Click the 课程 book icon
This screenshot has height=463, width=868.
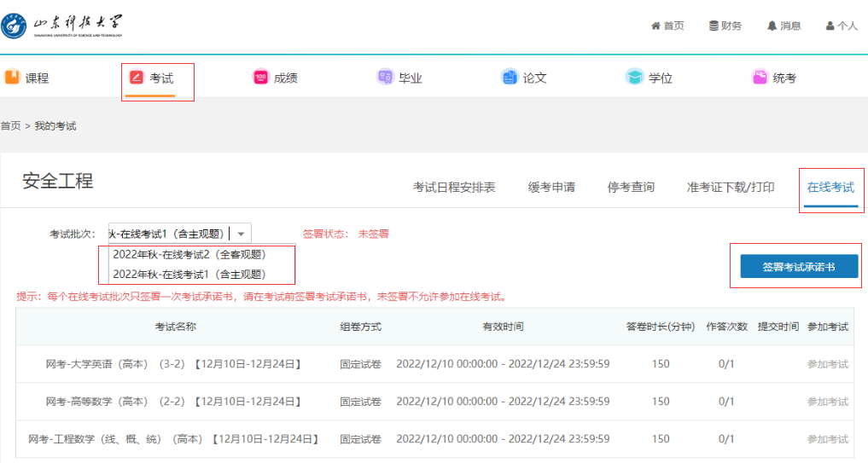coord(12,78)
